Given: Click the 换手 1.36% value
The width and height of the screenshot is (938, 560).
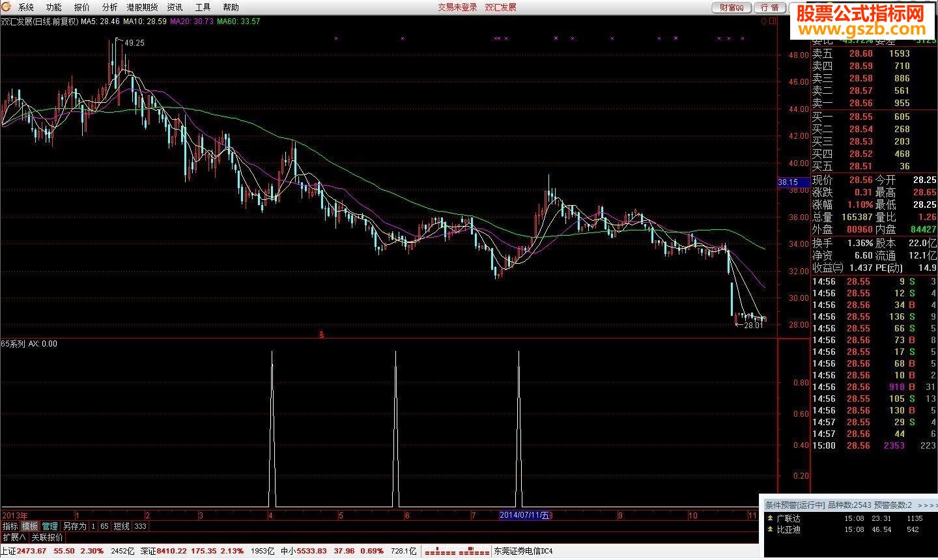Looking at the screenshot, I should click(x=860, y=243).
